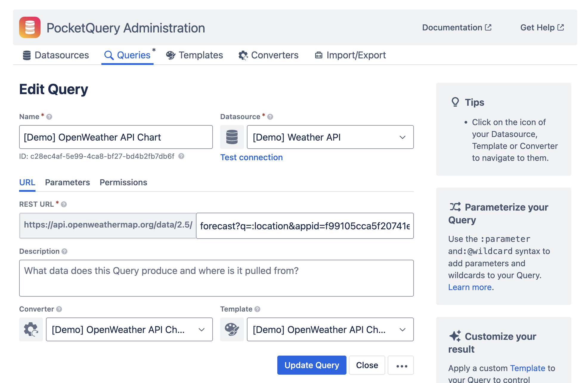Viewport: 588px width, 383px height.
Task: Click the Datasources stacked-disks icon in navigation
Action: [27, 55]
